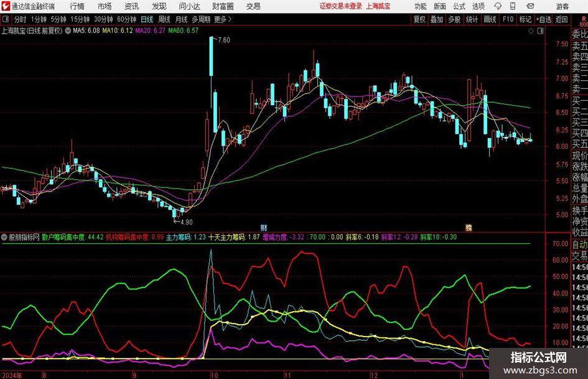
Task: Toggle the right panel icon beside diamond
Action: 540,31
